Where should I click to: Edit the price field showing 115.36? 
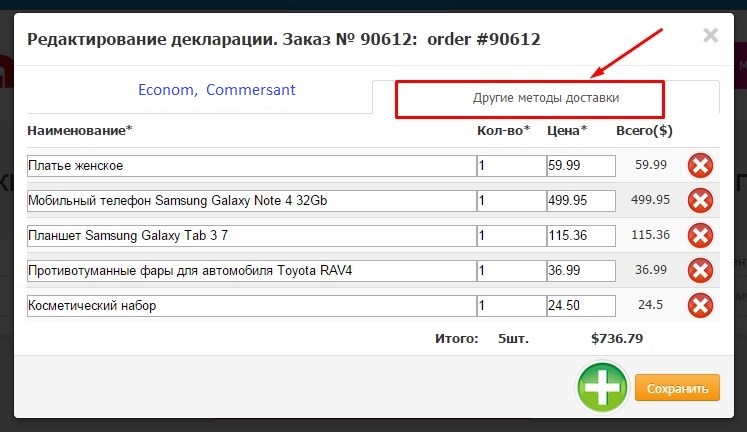pos(580,235)
